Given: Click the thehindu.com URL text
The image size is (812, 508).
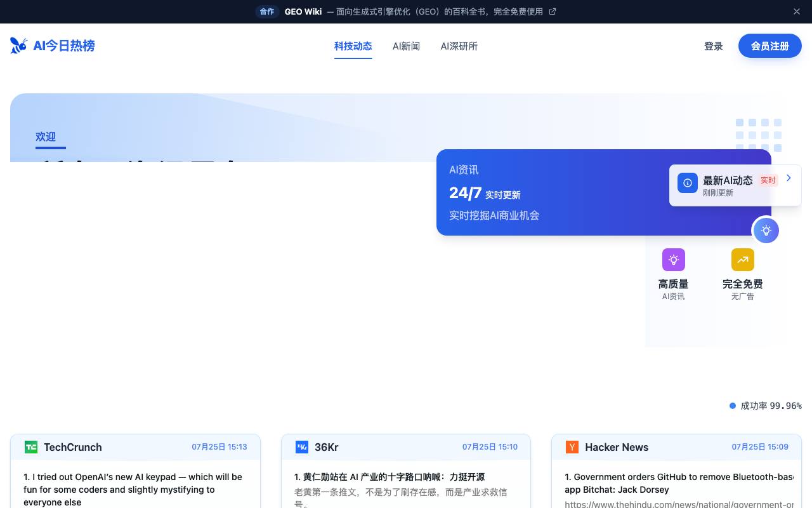Looking at the screenshot, I should 679,504.
